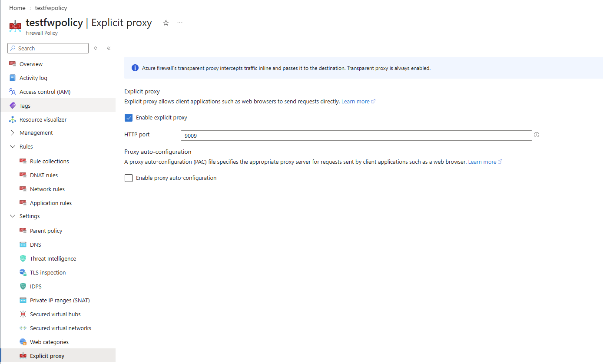Go to Home breadcrumb
603x364 pixels.
[x=17, y=8]
